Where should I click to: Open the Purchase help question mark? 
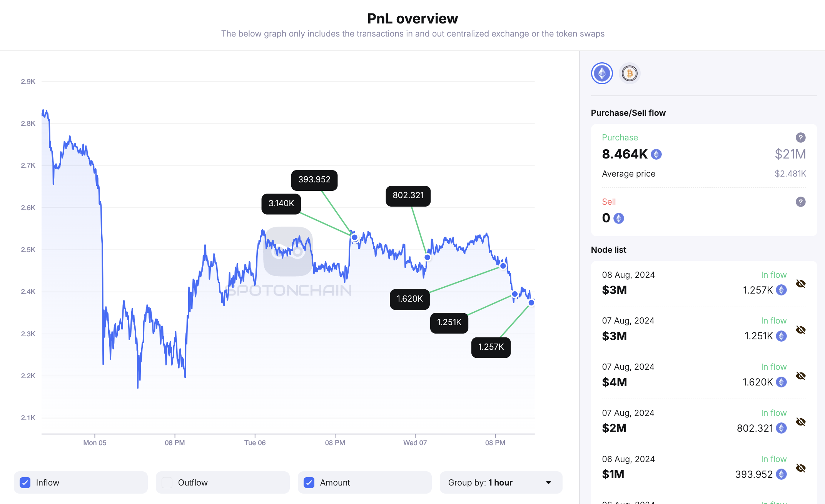[x=800, y=137]
